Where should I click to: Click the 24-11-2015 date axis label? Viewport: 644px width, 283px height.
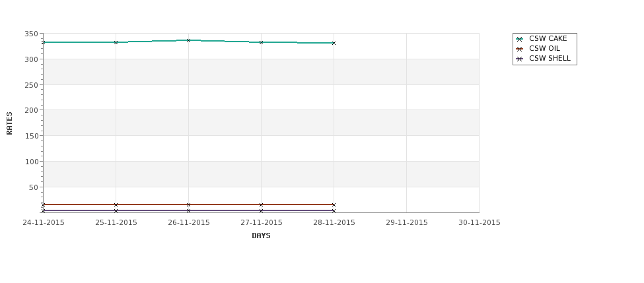44,223
